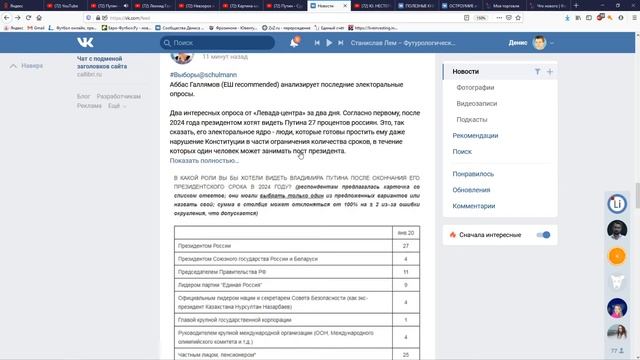The height and width of the screenshot is (360, 640).
Task: Click the VK search field
Action: click(x=217, y=42)
